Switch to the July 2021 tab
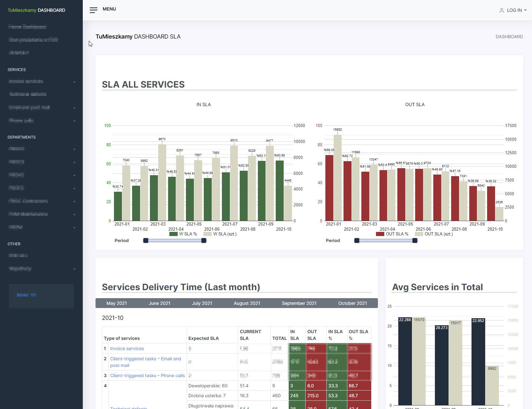The height and width of the screenshot is (409, 532). 202,303
